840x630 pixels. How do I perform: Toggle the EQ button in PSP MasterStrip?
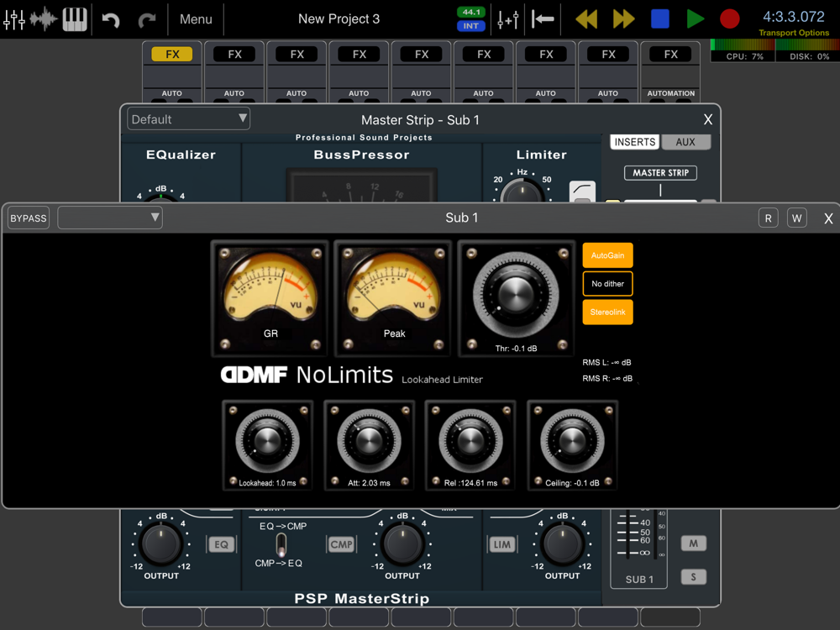pyautogui.click(x=221, y=545)
